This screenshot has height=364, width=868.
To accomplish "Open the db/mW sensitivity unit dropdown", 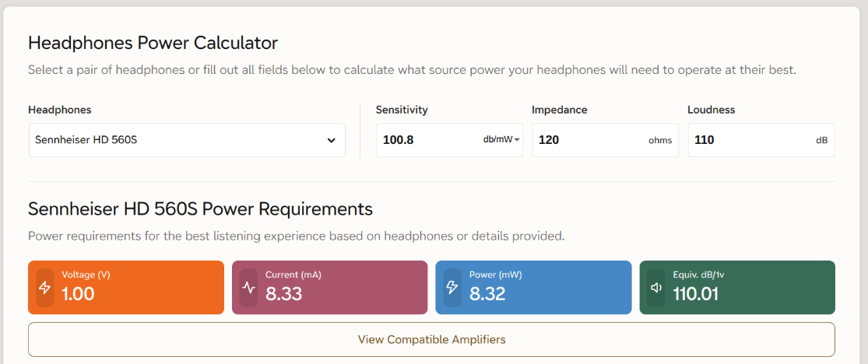I will point(501,140).
